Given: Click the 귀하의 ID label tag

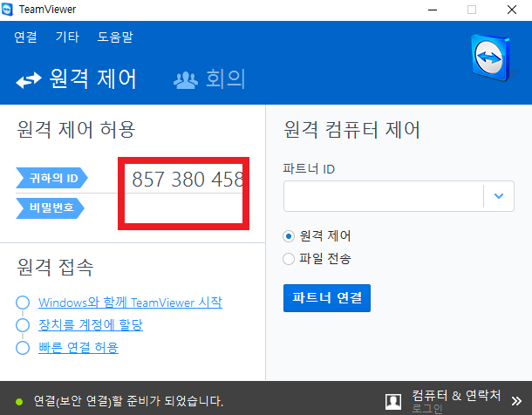Looking at the screenshot, I should [x=52, y=178].
